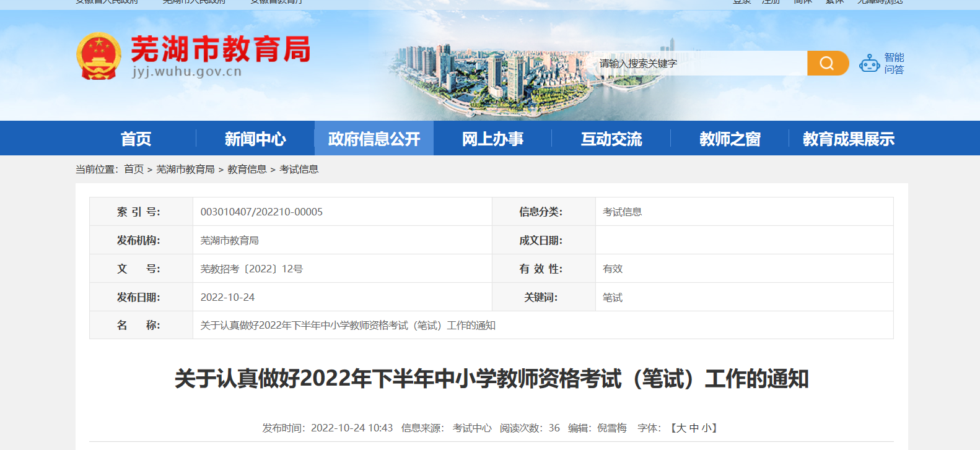Select the 政府信息公开 navigation tab

(374, 139)
